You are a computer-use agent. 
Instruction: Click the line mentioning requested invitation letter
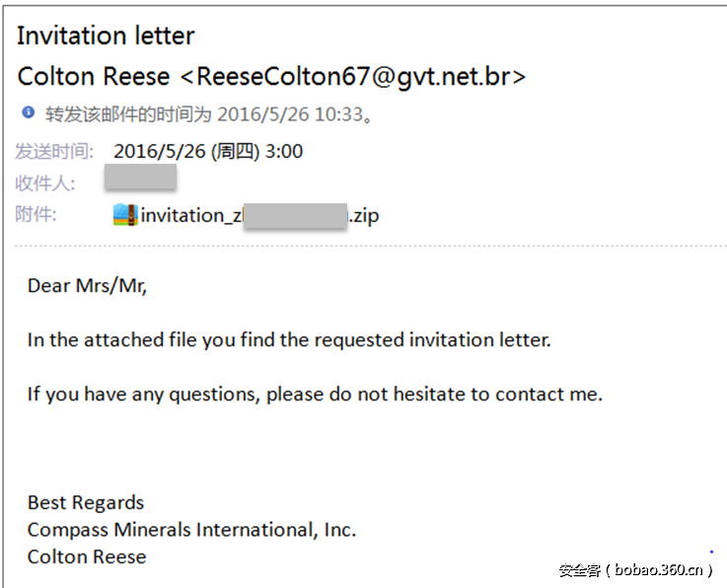pyautogui.click(x=289, y=340)
